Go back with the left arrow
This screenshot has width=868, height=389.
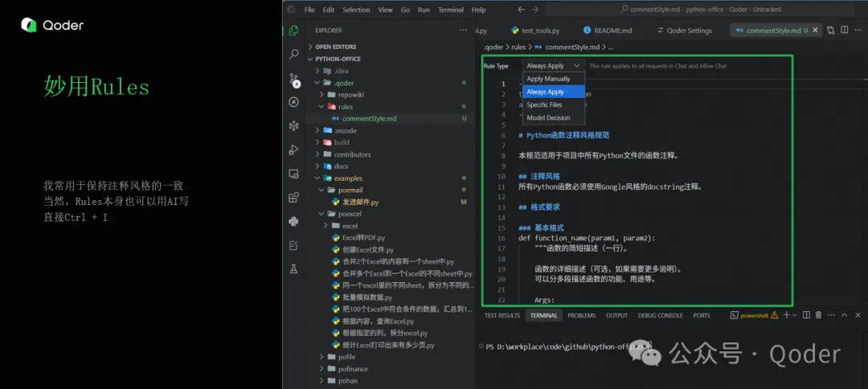[521, 10]
